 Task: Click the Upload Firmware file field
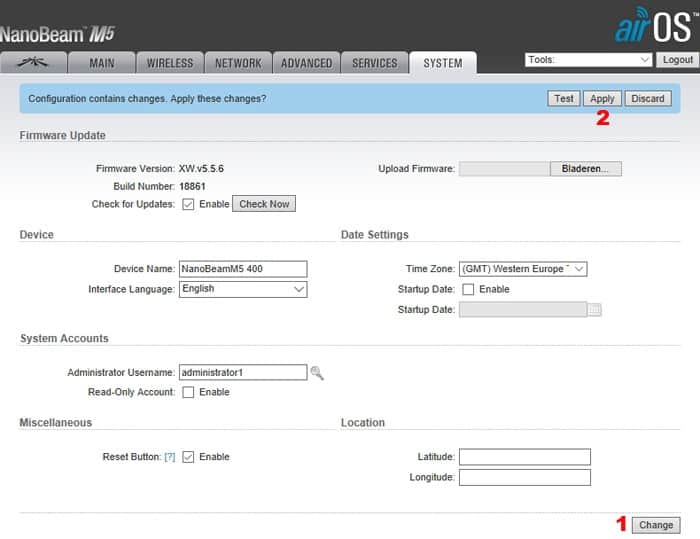pos(504,169)
